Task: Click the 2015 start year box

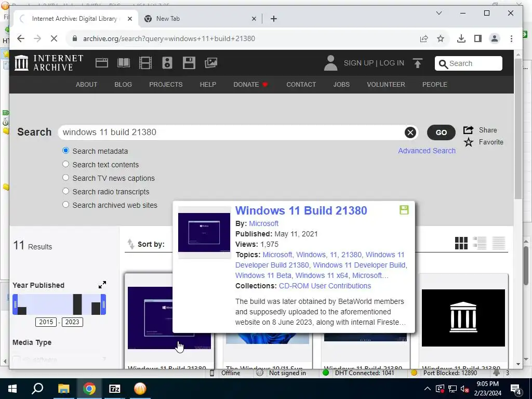Action: click(x=46, y=322)
